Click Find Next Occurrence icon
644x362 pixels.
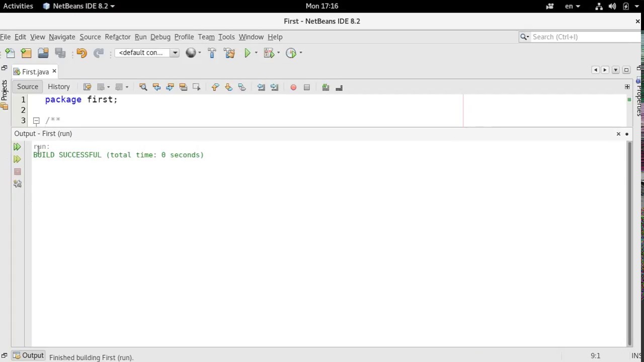170,87
